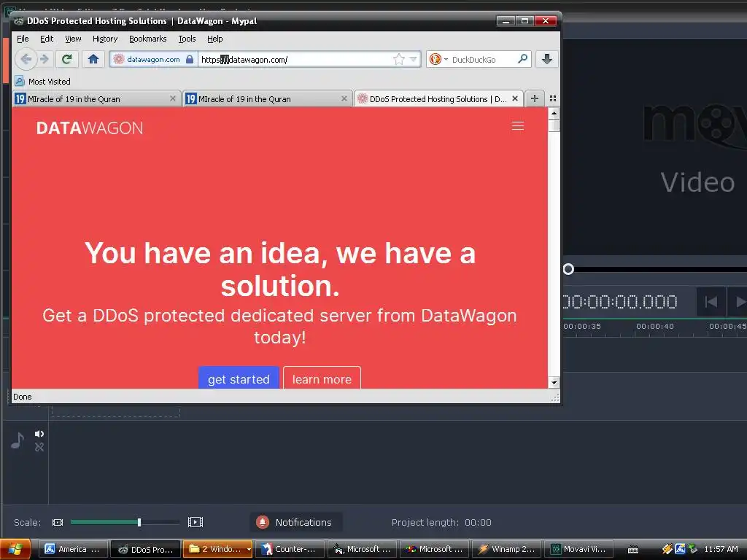Click zoom in timeline scale icon

[x=196, y=522]
